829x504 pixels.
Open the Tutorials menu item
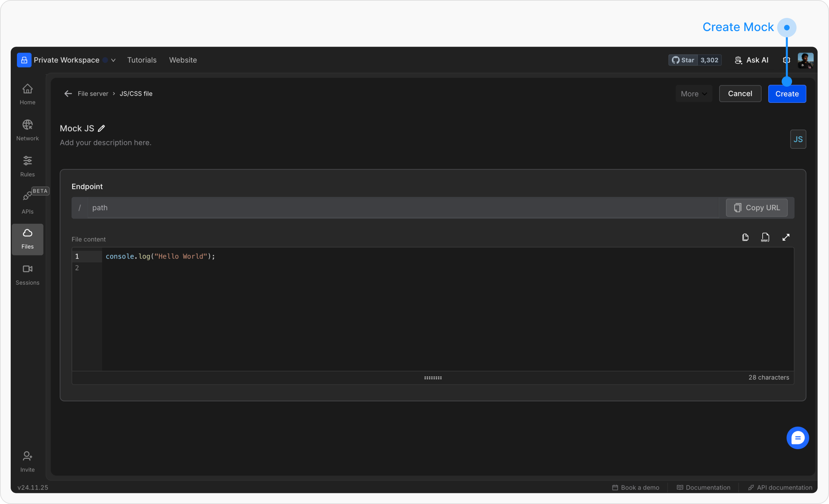[x=142, y=60]
